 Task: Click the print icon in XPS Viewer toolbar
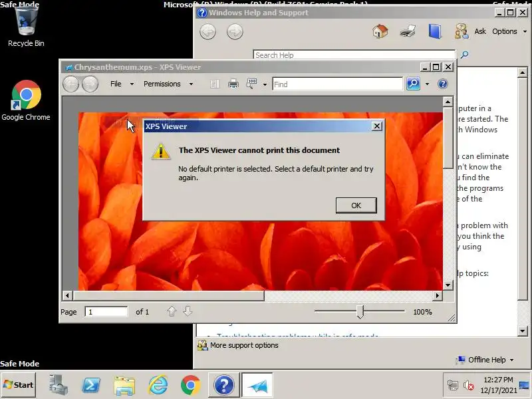pyautogui.click(x=233, y=84)
